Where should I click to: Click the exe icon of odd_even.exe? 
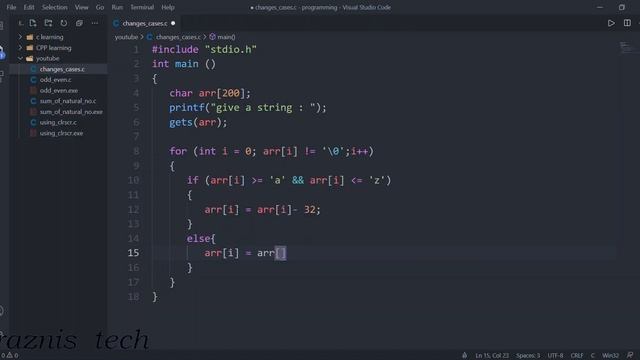33,90
